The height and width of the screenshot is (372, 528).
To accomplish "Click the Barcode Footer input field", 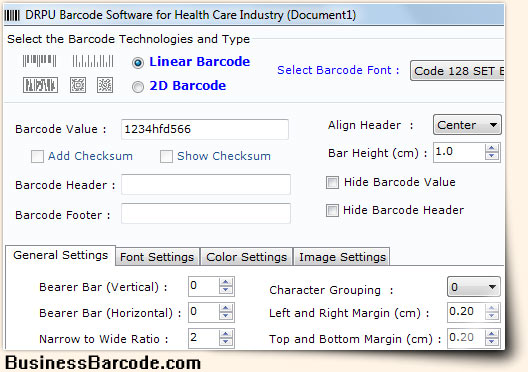I will [x=206, y=213].
